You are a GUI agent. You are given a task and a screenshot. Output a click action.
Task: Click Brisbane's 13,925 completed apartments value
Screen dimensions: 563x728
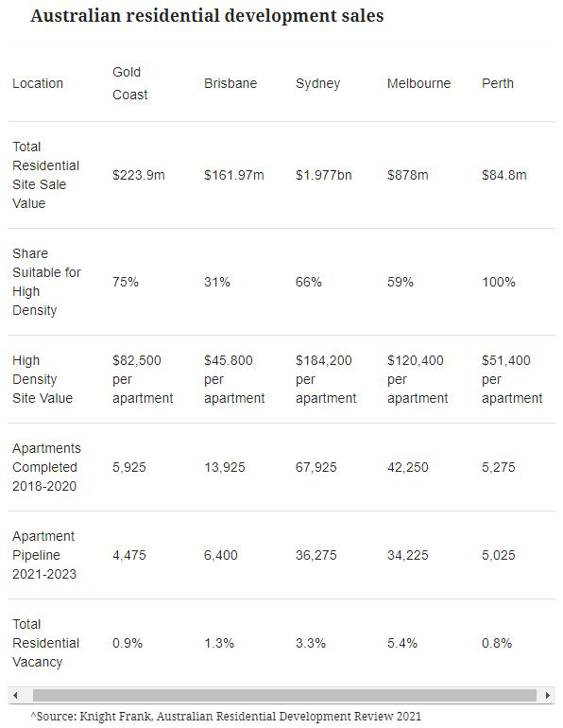click(x=225, y=467)
